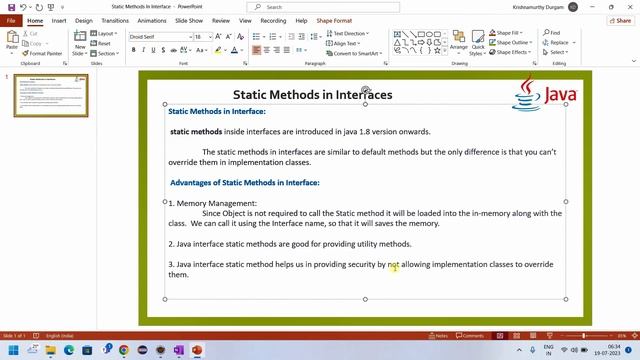Click Format Painter
Screen dimensions: 640x360
pyautogui.click(x=42, y=53)
